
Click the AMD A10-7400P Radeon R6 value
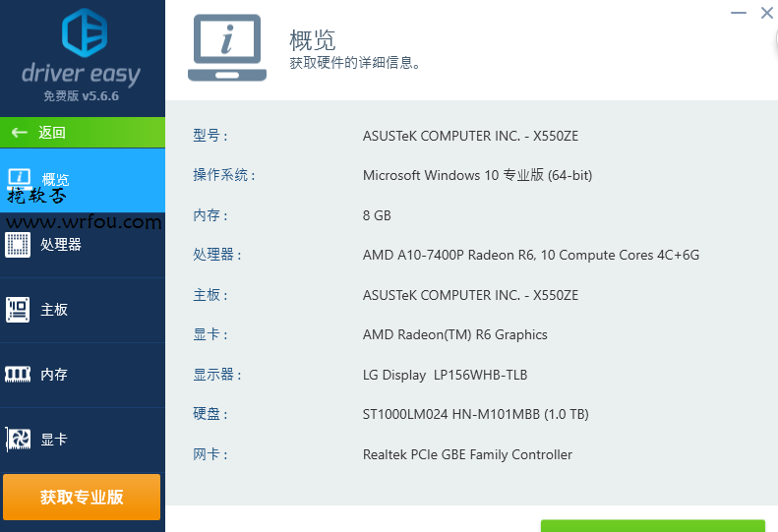click(531, 255)
